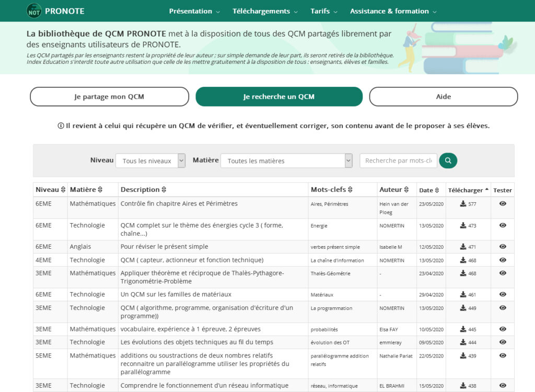
Task: Open the Aide button
Action: point(443,97)
